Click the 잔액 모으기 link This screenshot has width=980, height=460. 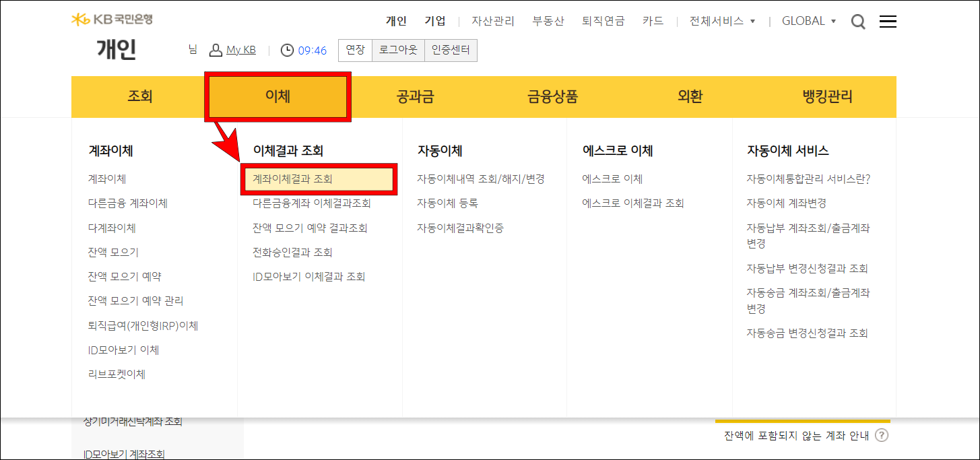[112, 251]
